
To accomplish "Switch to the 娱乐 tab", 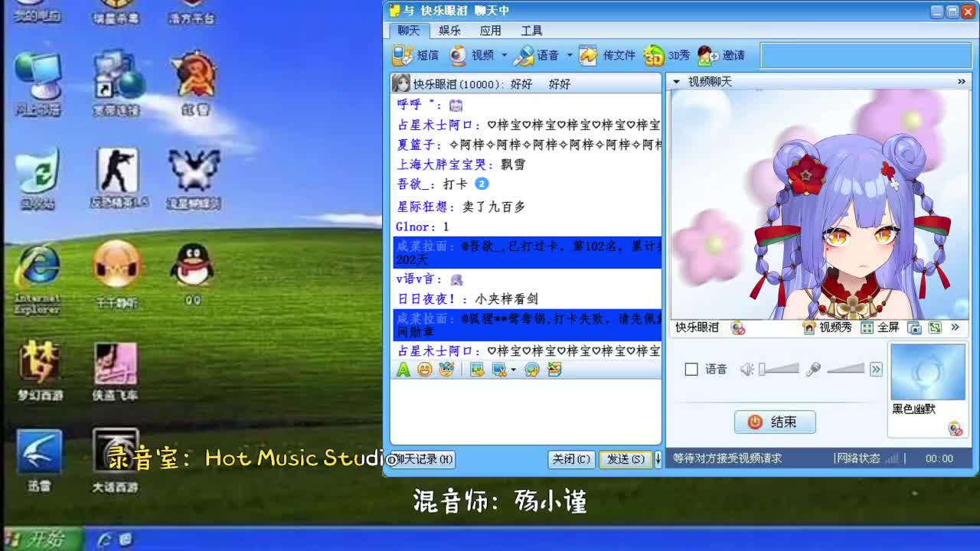I will click(x=449, y=31).
